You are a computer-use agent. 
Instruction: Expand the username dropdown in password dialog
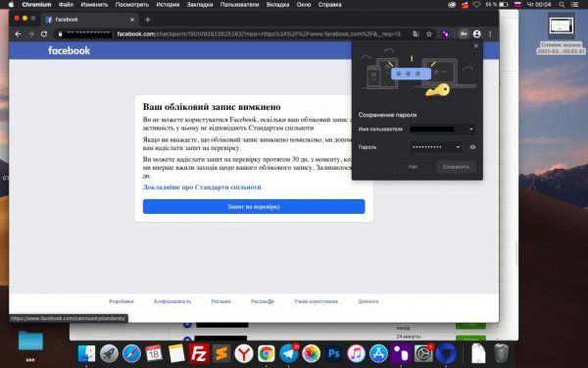(x=471, y=130)
